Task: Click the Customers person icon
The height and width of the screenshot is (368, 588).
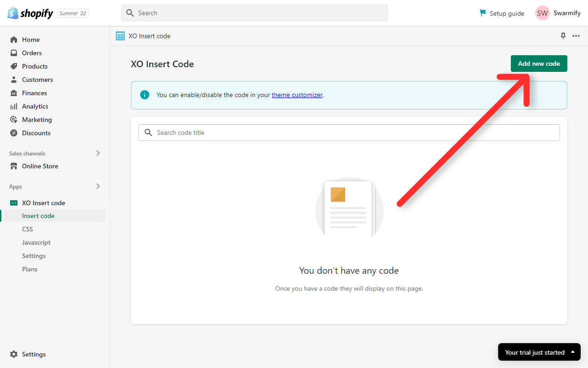Action: tap(14, 80)
